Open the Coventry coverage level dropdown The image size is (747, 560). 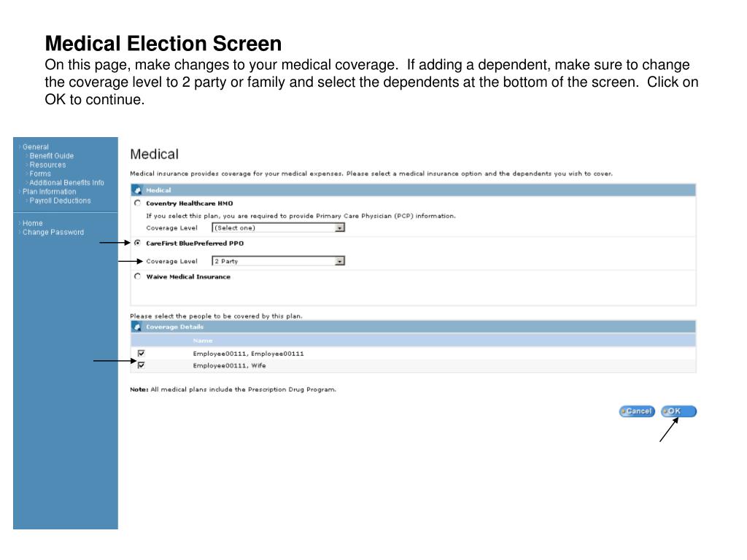[340, 227]
